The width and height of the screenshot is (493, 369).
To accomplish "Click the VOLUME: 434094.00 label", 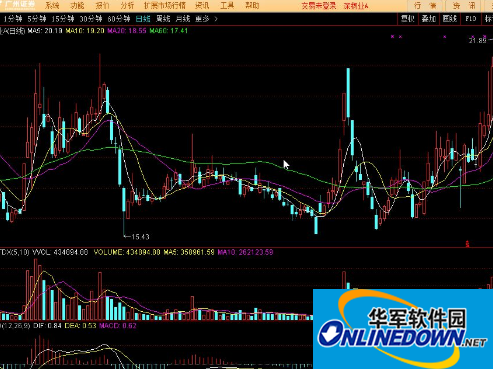I will 127,252.
